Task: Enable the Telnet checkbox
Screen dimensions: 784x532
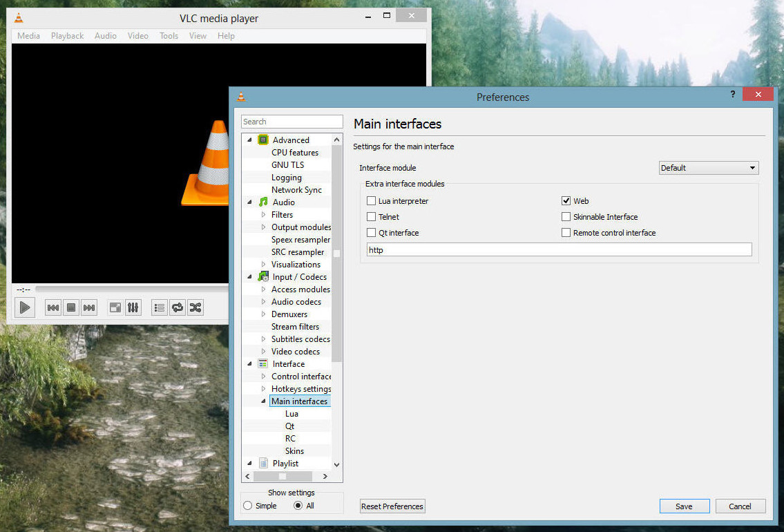Action: pos(372,217)
